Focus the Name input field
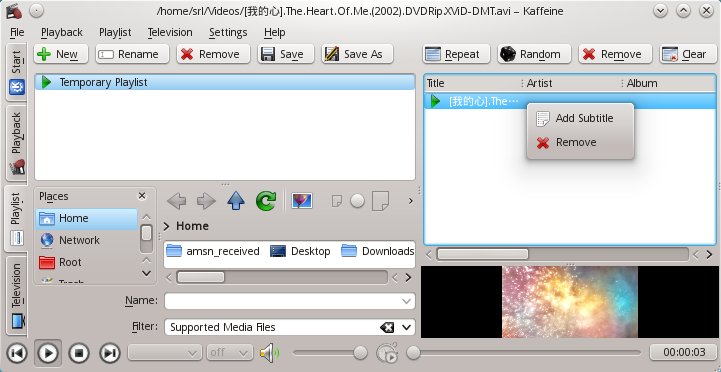 [289, 301]
